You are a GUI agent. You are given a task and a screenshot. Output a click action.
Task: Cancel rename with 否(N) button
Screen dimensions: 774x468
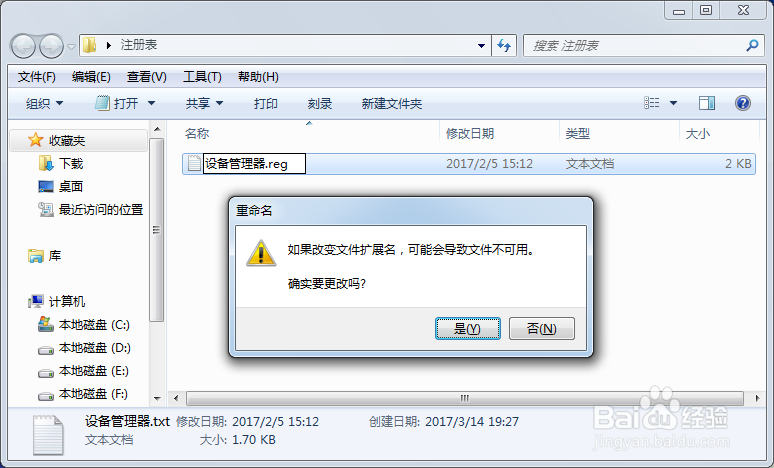click(x=542, y=328)
